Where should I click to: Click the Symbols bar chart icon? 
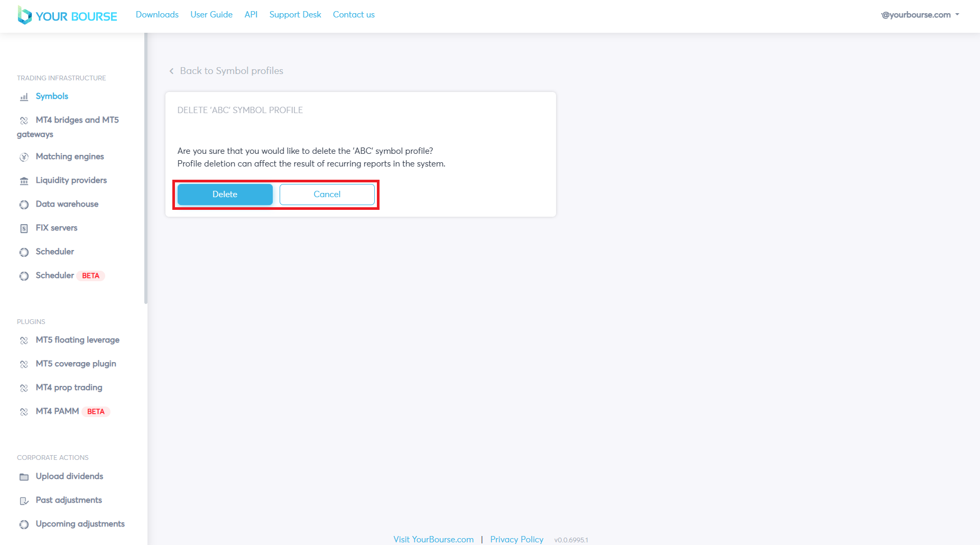tap(24, 97)
